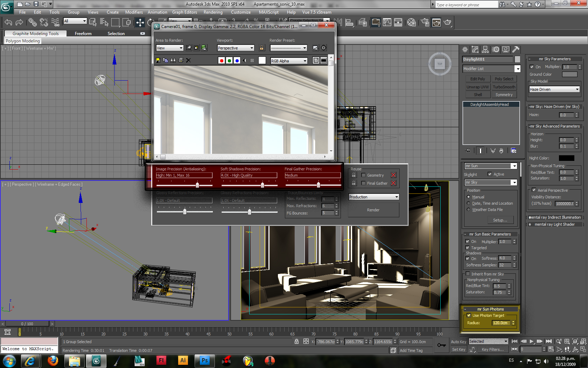Clear the rendered frame with the X icon
Screen dimensions: 588x368
click(188, 60)
